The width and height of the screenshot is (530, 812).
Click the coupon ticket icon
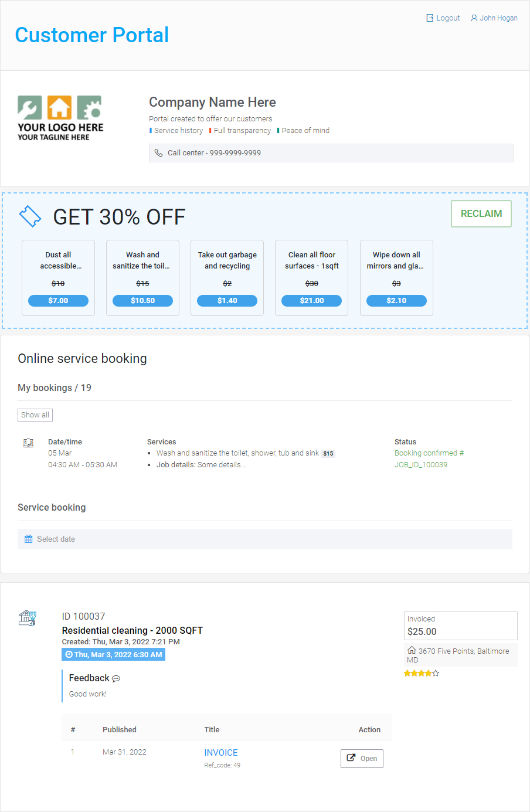pyautogui.click(x=30, y=216)
